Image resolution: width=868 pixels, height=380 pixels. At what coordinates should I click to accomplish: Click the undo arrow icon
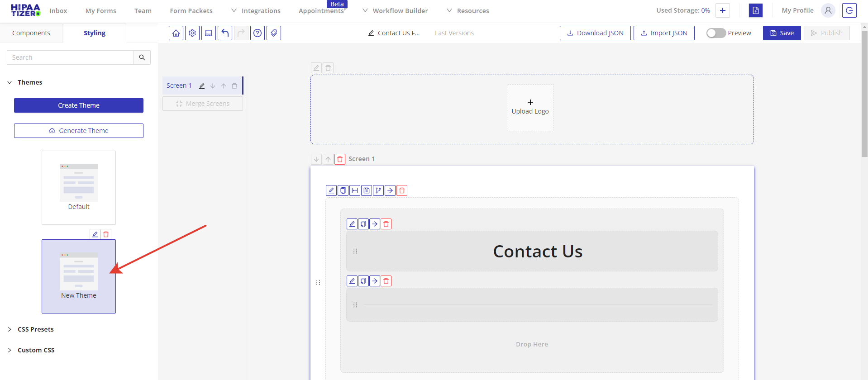click(x=225, y=33)
